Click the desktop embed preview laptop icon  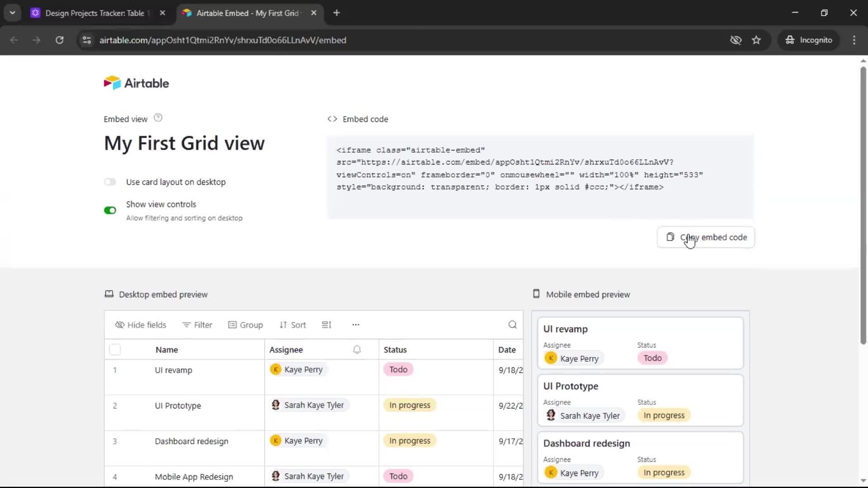pos(109,294)
